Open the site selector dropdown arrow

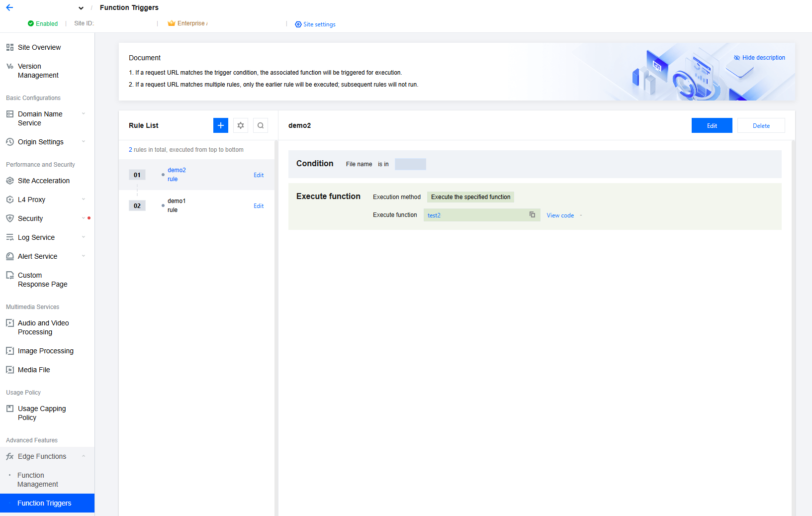(x=81, y=8)
